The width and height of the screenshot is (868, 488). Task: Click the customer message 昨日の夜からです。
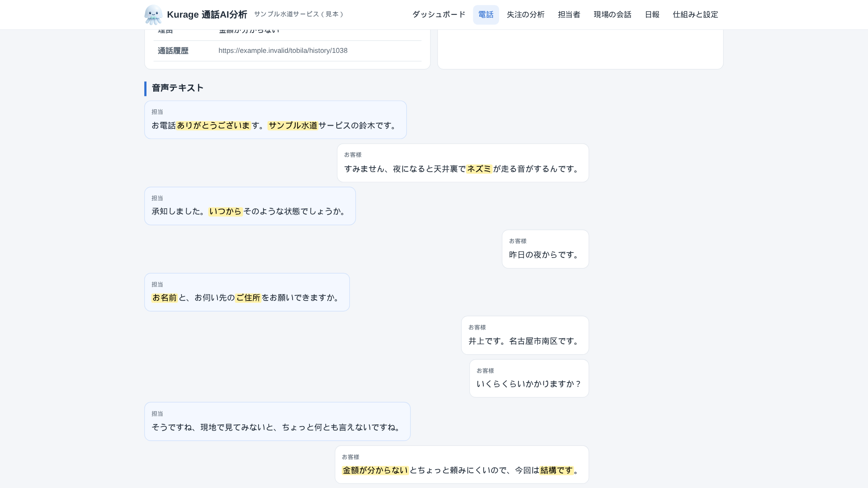(x=545, y=249)
